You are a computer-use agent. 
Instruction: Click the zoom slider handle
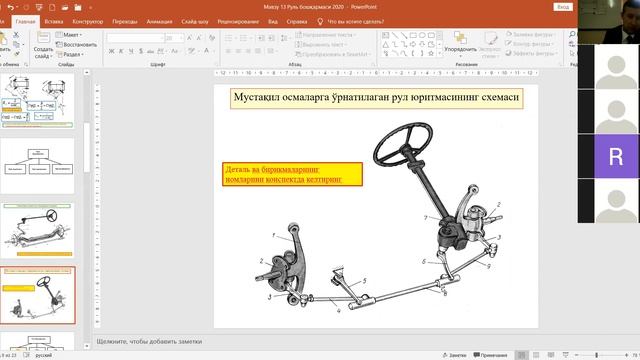coord(596,355)
